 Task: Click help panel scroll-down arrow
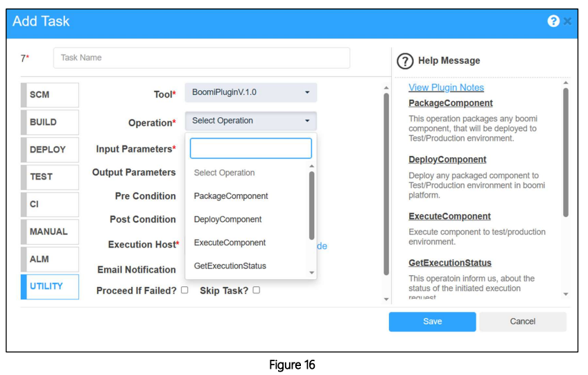pos(566,295)
